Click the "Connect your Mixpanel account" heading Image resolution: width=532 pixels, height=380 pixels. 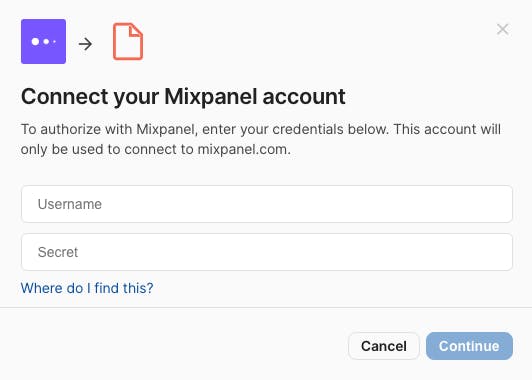[183, 96]
